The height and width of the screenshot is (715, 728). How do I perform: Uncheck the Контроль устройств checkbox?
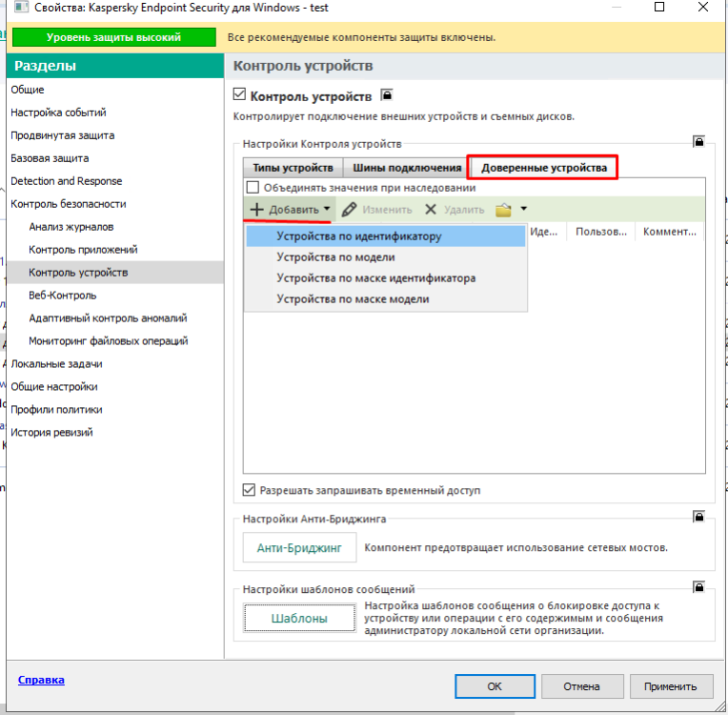pyautogui.click(x=239, y=94)
